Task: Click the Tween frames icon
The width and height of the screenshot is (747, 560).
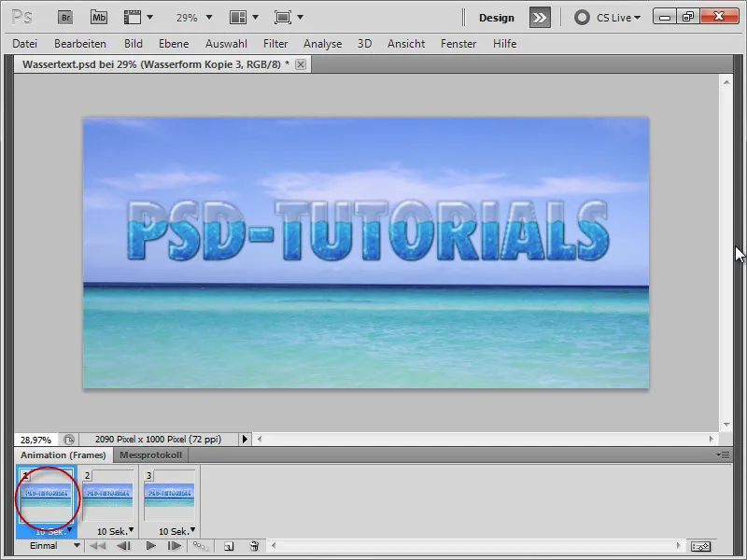Action: point(200,546)
